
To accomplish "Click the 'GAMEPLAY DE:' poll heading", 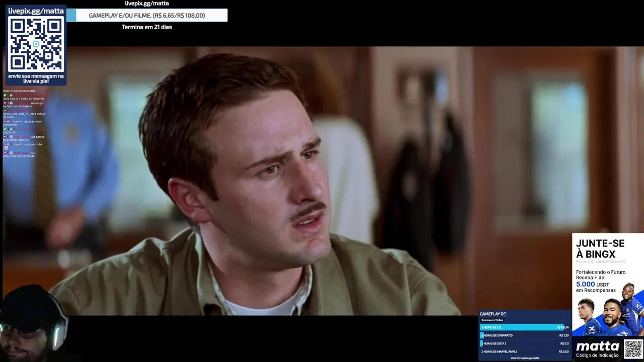I will point(493,314).
